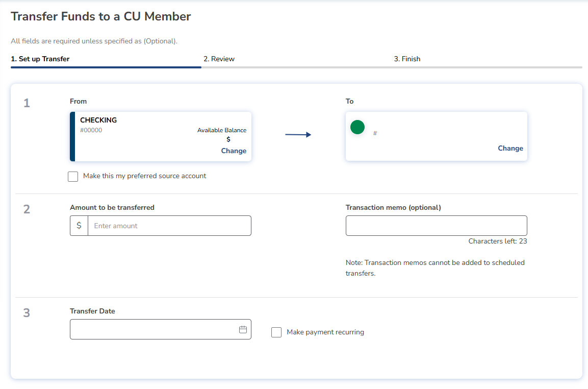Jump to the 3. Finish step
The height and width of the screenshot is (389, 588).
407,59
